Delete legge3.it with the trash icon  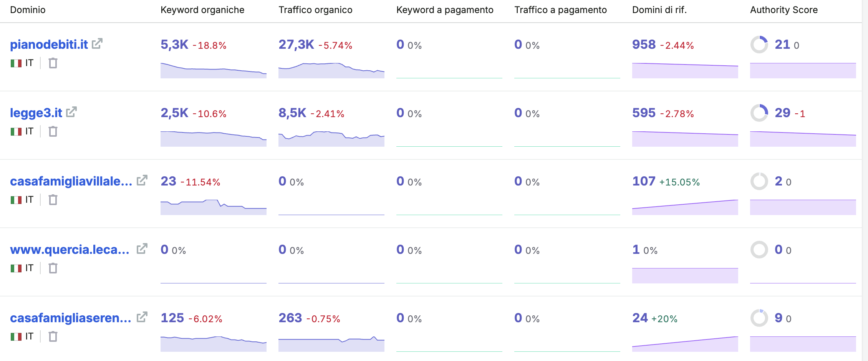(53, 131)
